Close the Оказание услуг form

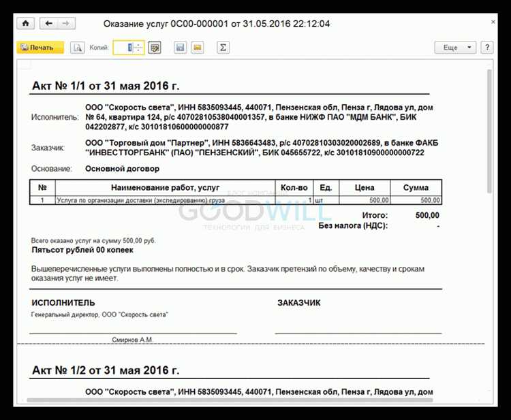tap(493, 22)
